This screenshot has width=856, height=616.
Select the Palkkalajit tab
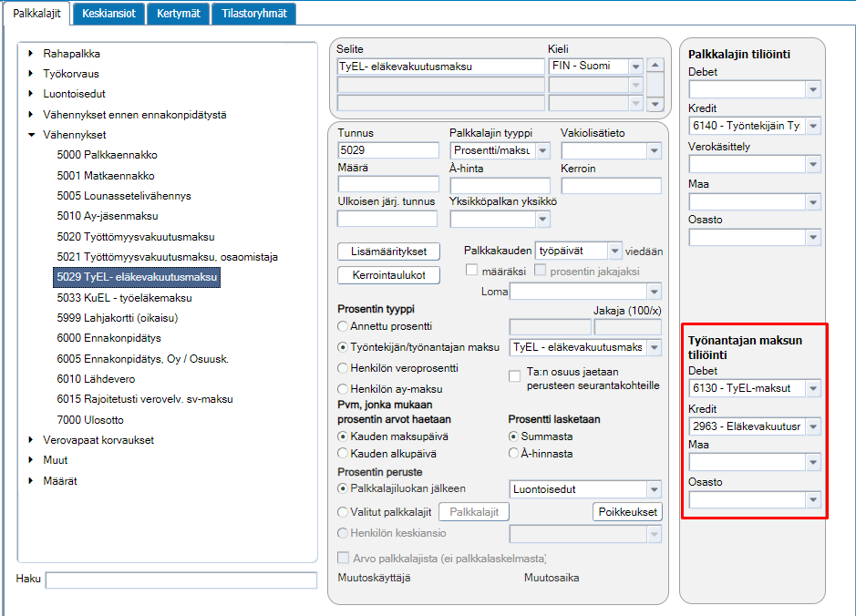click(36, 14)
